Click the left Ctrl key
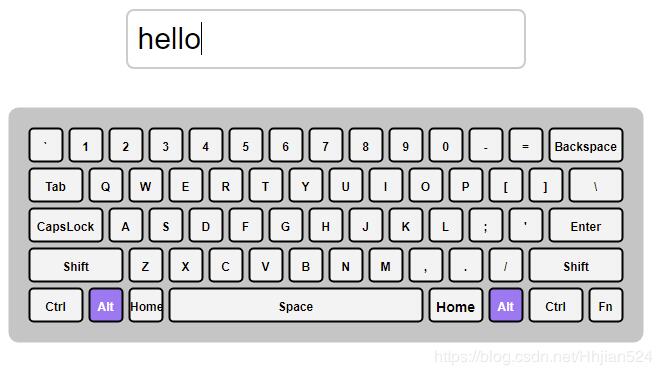 pos(56,306)
